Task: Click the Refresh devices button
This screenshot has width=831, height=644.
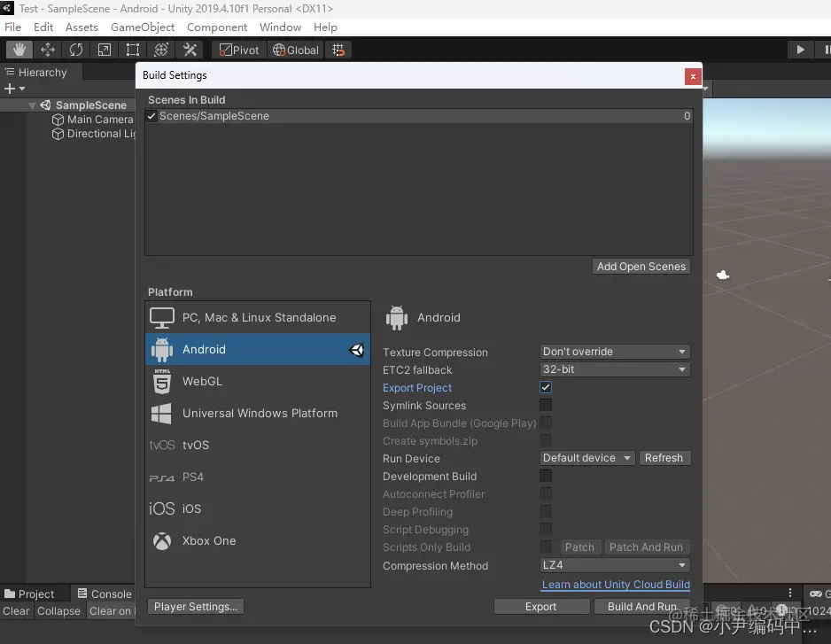Action: click(664, 457)
